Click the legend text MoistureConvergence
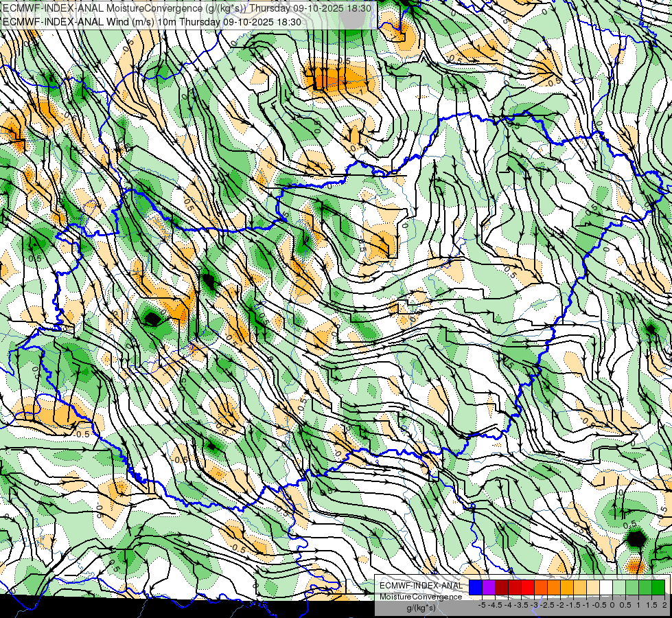Viewport: 672px width, 618px height. pos(421,597)
